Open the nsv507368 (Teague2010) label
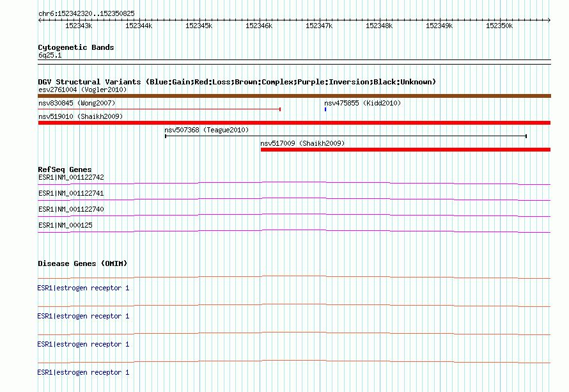The image size is (569, 392). click(x=207, y=130)
